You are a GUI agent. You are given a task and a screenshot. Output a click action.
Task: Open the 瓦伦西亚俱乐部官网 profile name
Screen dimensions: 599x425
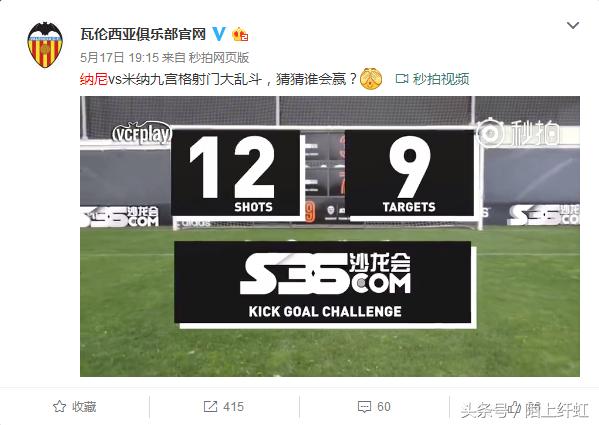click(x=143, y=34)
